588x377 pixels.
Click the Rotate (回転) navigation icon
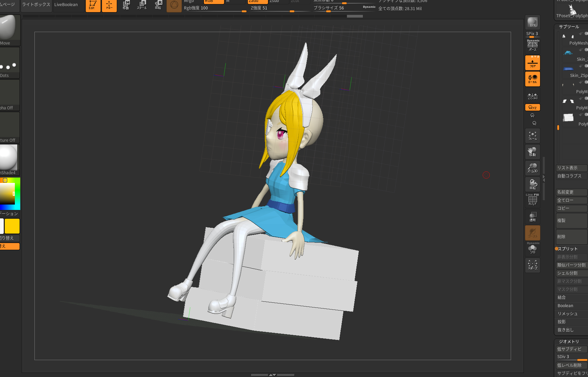point(533,184)
